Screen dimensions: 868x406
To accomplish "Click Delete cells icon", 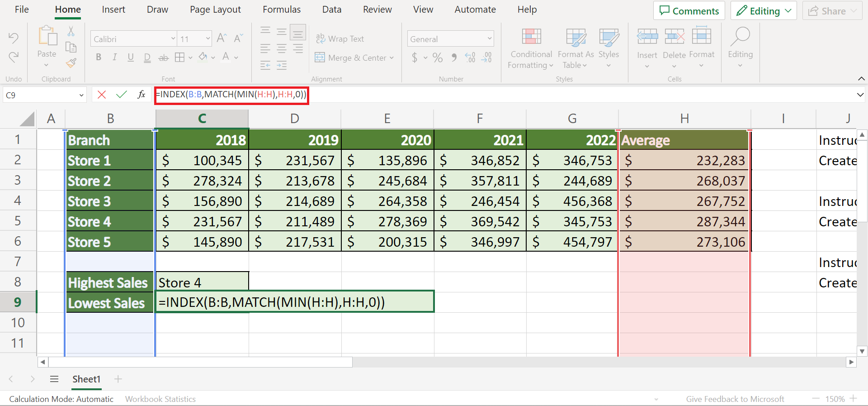I will pyautogui.click(x=675, y=36).
